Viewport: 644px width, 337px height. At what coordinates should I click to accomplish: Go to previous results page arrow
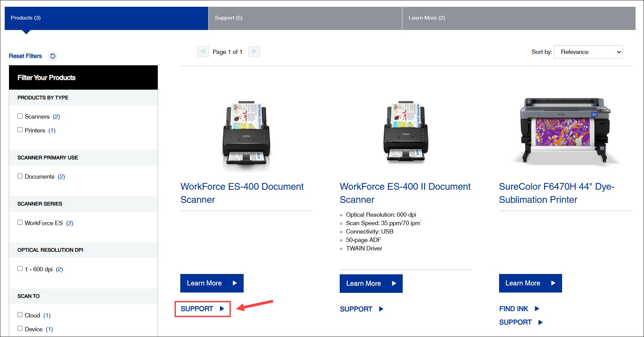point(203,52)
